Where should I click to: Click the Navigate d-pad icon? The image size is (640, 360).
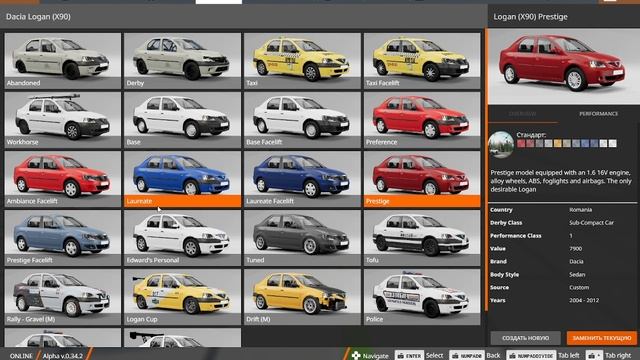[356, 356]
